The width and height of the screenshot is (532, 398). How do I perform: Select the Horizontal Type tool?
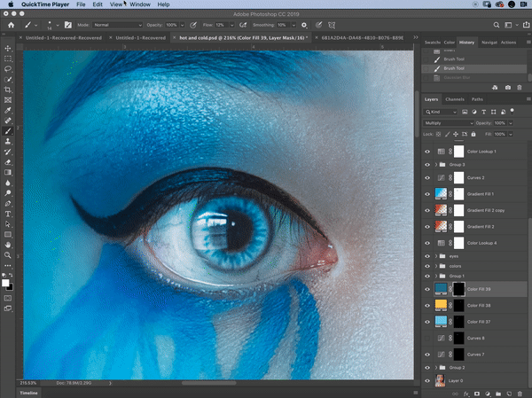[x=8, y=214]
